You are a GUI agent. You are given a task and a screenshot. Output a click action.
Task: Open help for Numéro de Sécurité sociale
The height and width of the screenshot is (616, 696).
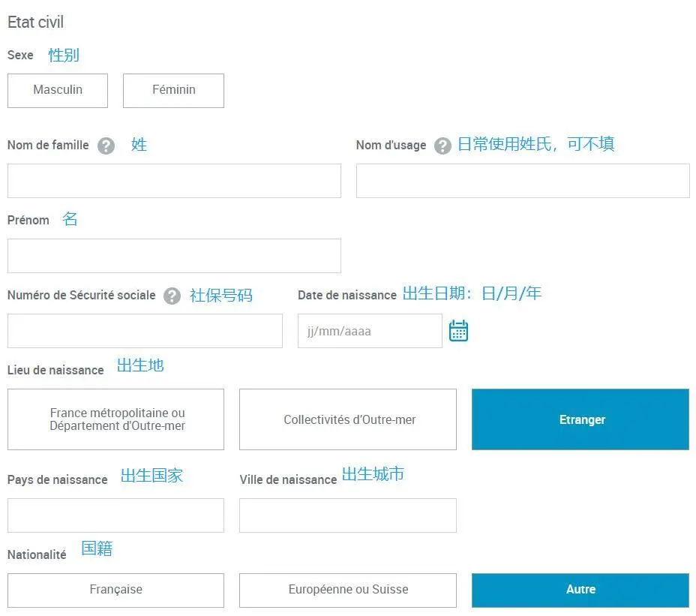[x=171, y=296]
